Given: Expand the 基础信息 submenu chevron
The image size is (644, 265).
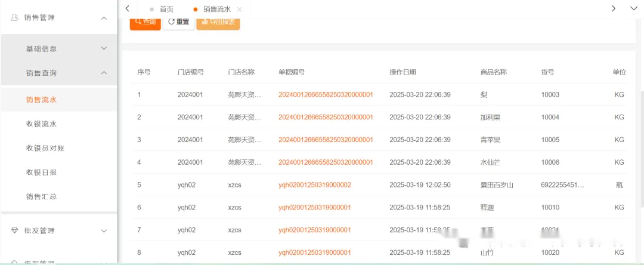Looking at the screenshot, I should [x=104, y=48].
